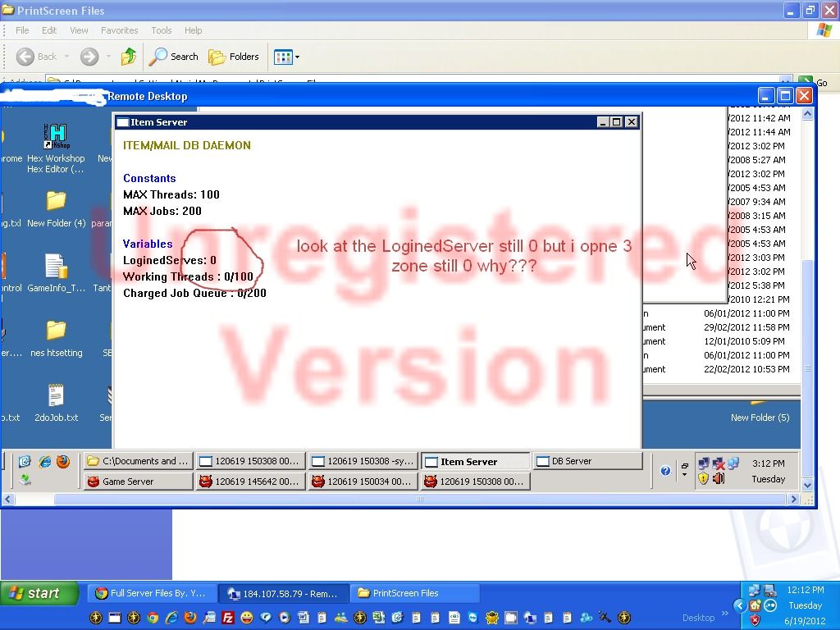Open the Favorites menu
The image size is (840, 630).
coord(119,30)
